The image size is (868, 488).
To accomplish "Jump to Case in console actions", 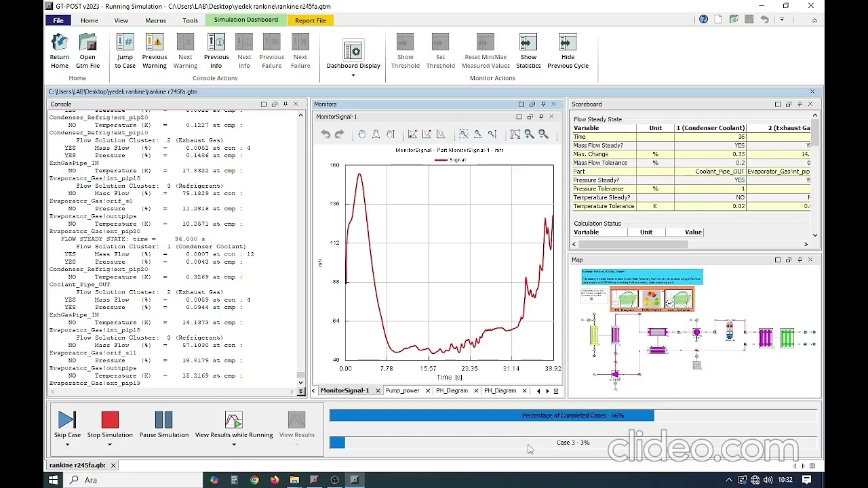I will [x=125, y=52].
